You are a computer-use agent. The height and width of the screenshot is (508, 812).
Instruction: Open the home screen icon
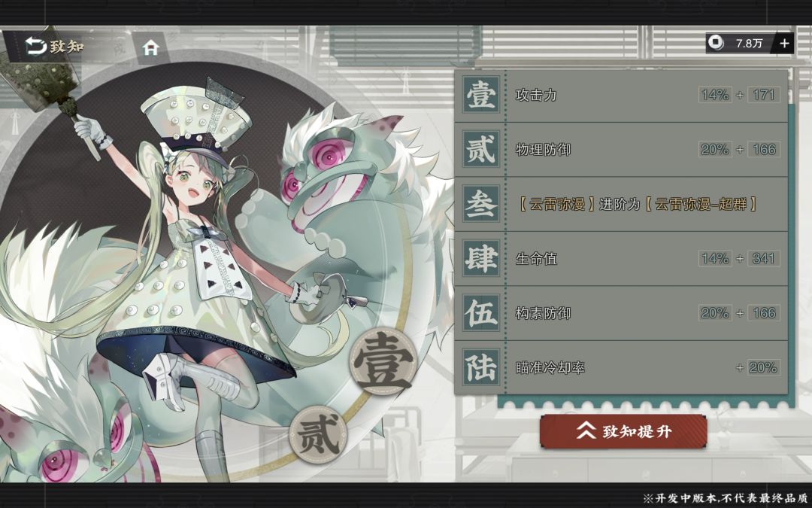tap(150, 47)
